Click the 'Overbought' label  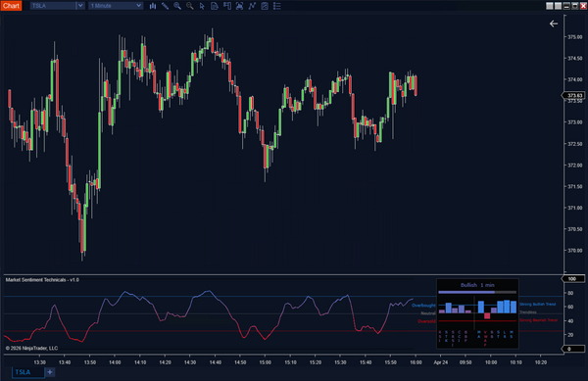(423, 306)
